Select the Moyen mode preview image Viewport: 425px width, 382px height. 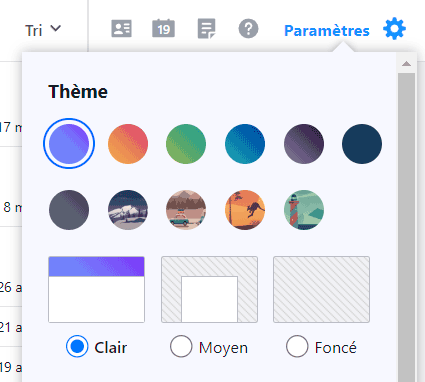click(209, 289)
